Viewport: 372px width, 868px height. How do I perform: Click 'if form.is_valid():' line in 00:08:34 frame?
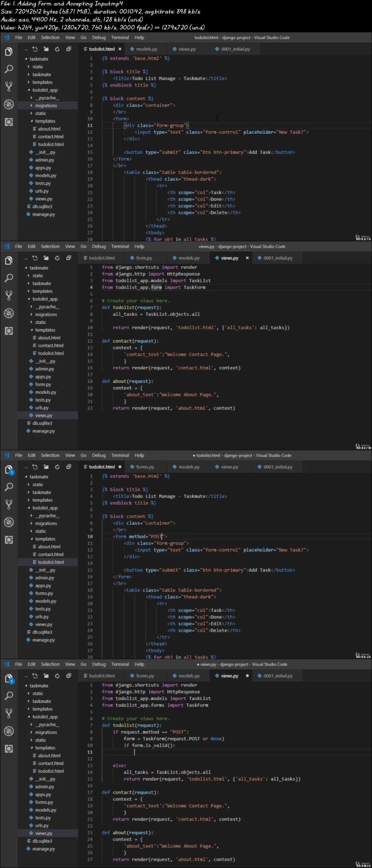point(149,745)
